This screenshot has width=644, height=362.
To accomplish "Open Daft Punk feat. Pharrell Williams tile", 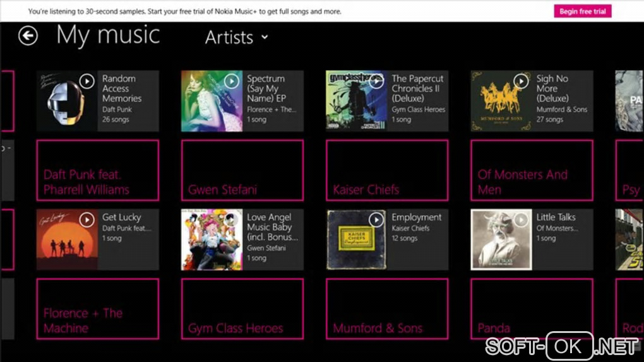I will tap(98, 170).
